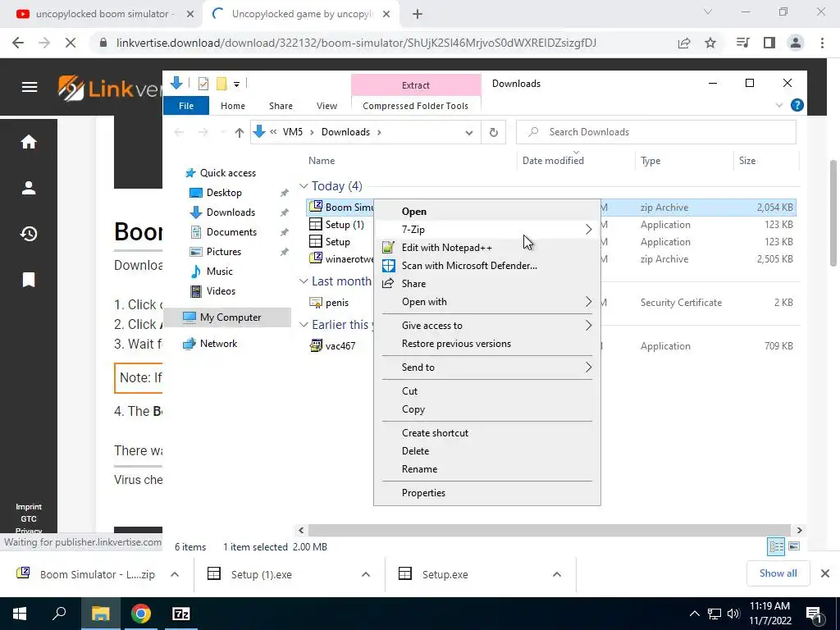Image resolution: width=840 pixels, height=630 pixels.
Task: Open Windows taskbar search
Action: 59,614
